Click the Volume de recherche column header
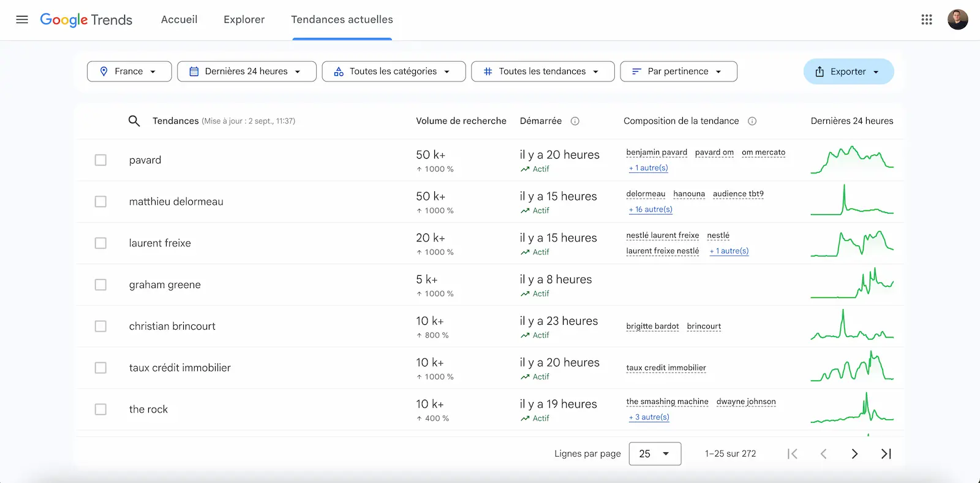The width and height of the screenshot is (980, 483). [x=461, y=121]
